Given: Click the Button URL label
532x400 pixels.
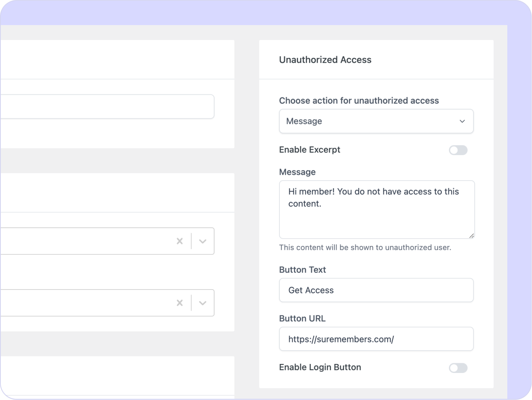Looking at the screenshot, I should coord(302,319).
